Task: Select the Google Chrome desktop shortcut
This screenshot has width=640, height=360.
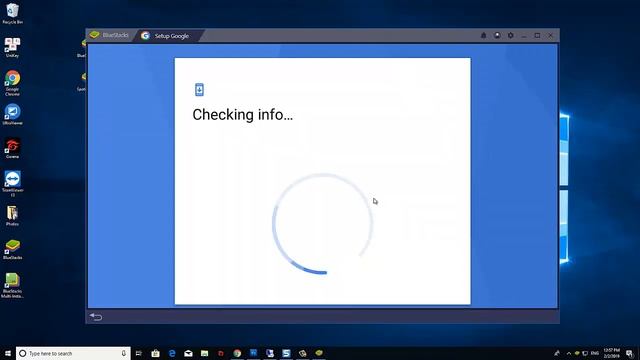Action: [x=12, y=83]
